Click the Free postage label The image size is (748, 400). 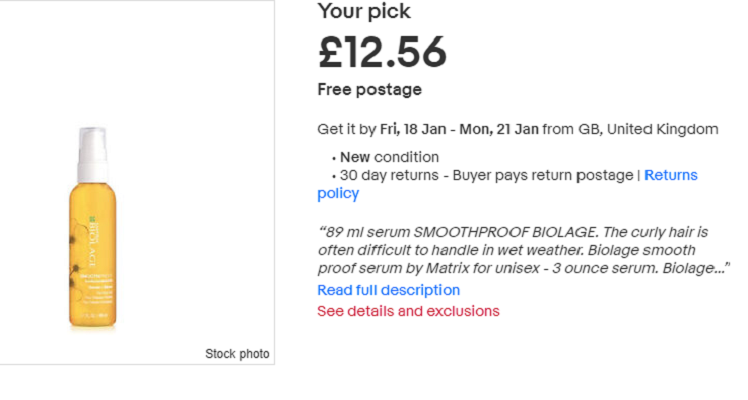pyautogui.click(x=370, y=89)
